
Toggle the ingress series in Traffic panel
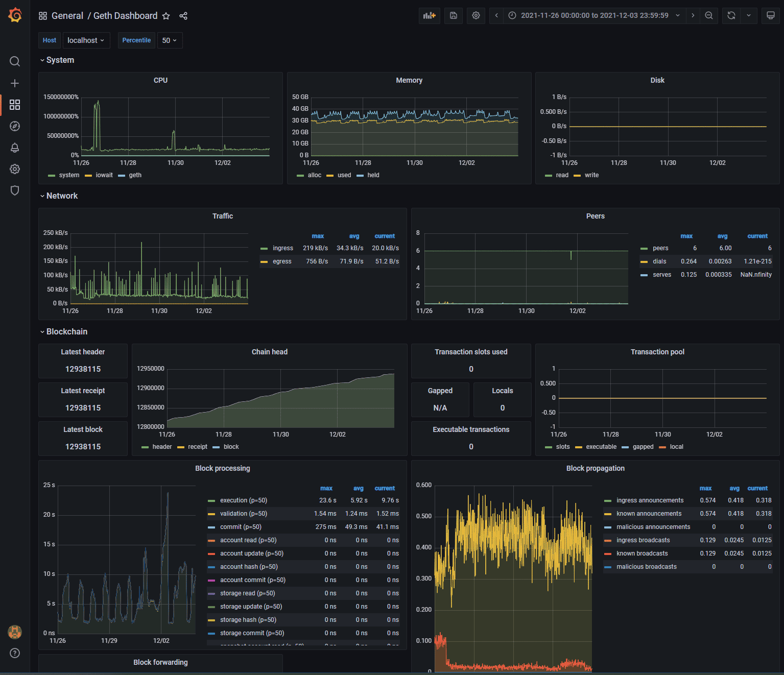(282, 248)
